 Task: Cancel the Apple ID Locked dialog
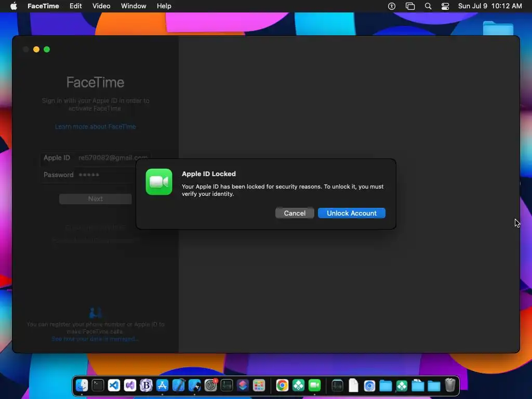coord(295,213)
